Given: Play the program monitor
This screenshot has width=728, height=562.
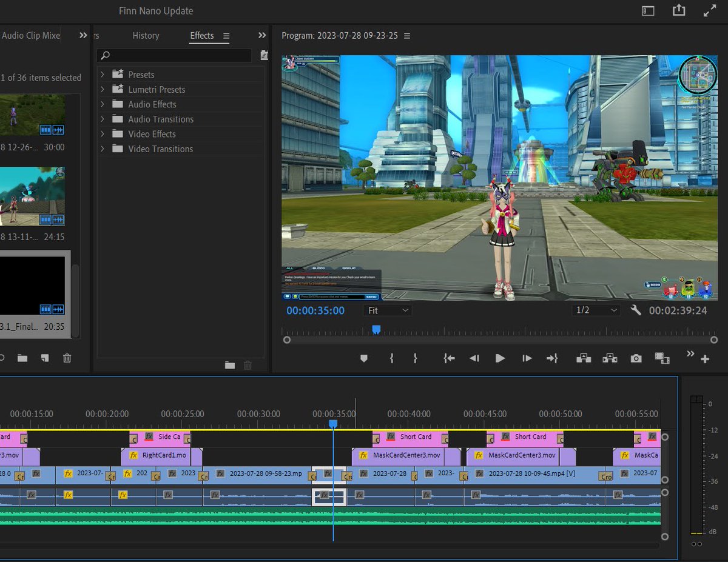Looking at the screenshot, I should click(500, 358).
